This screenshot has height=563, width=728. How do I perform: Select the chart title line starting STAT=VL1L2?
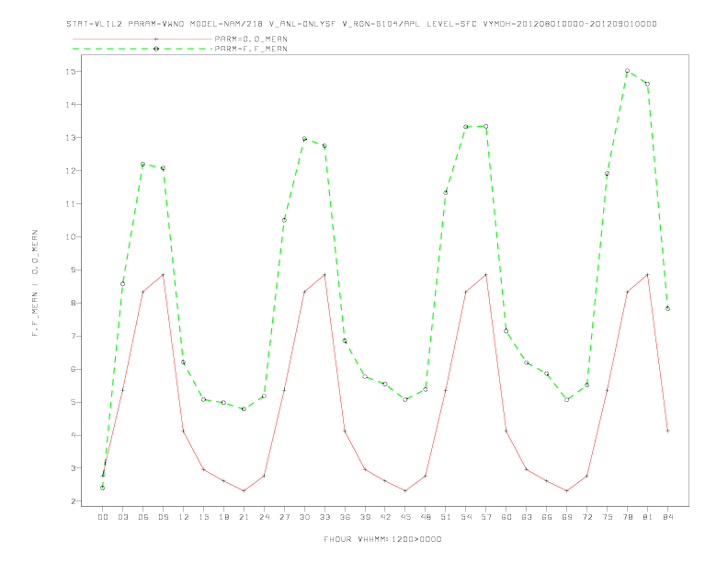(361, 24)
